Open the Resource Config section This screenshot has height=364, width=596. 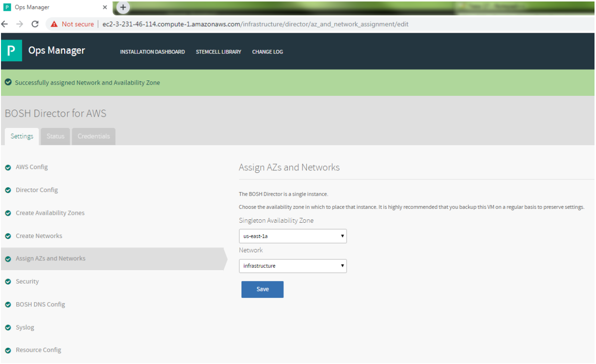[39, 350]
